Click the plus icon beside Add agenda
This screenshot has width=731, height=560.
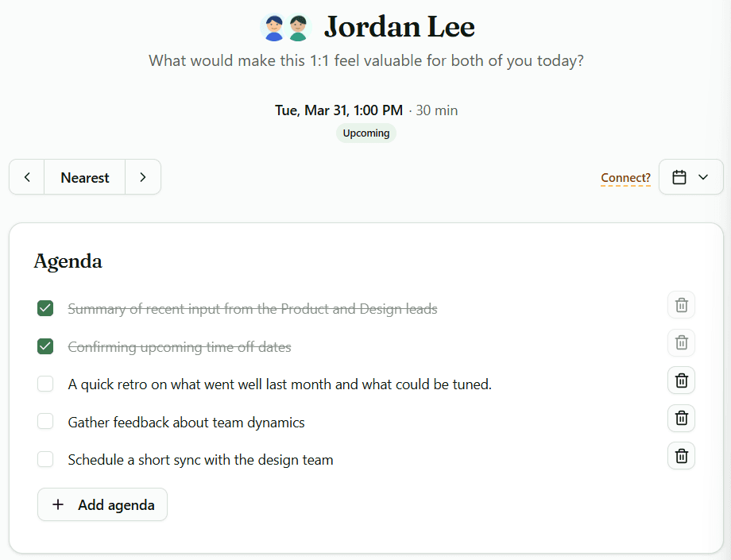pos(57,504)
